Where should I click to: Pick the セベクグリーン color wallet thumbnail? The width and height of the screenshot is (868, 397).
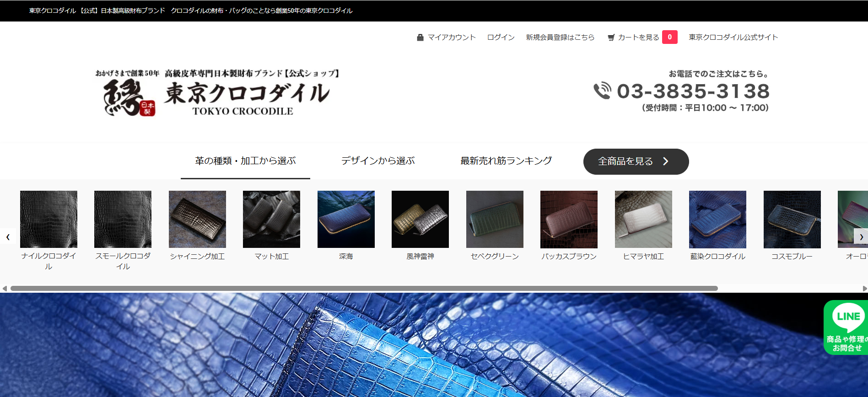pyautogui.click(x=495, y=220)
